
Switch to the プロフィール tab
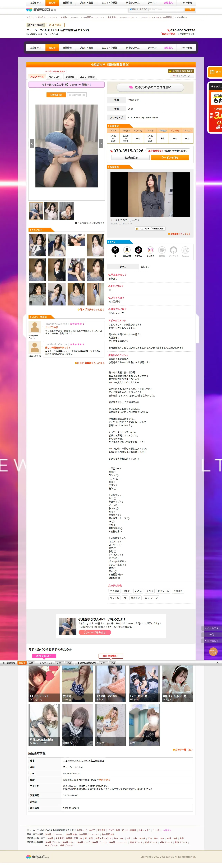click(37, 77)
